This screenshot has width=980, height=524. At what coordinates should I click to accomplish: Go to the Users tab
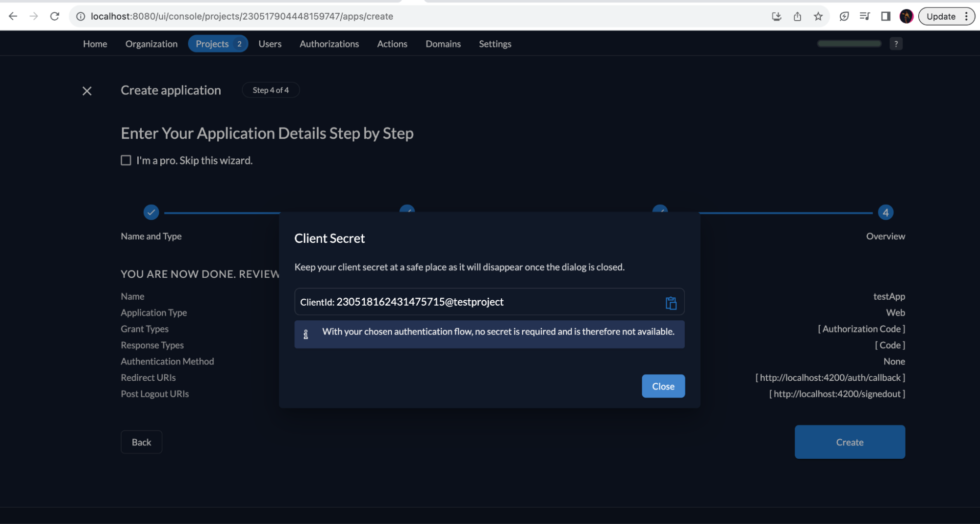270,44
